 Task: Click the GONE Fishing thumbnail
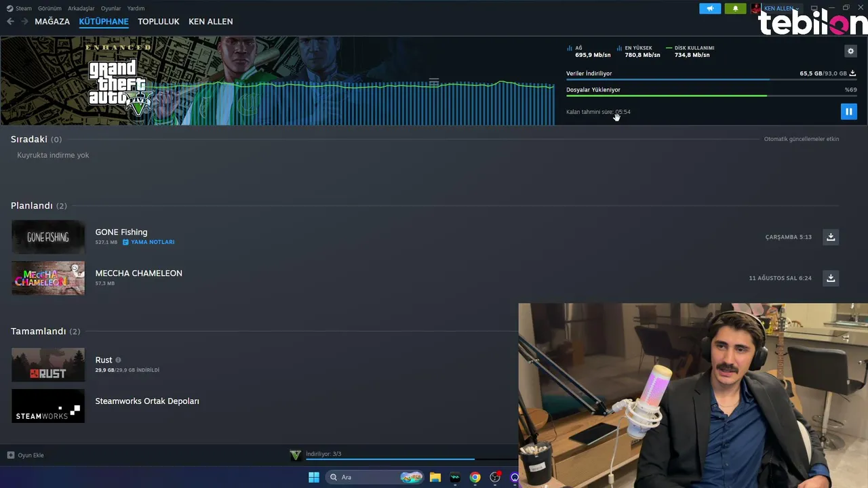coord(48,237)
